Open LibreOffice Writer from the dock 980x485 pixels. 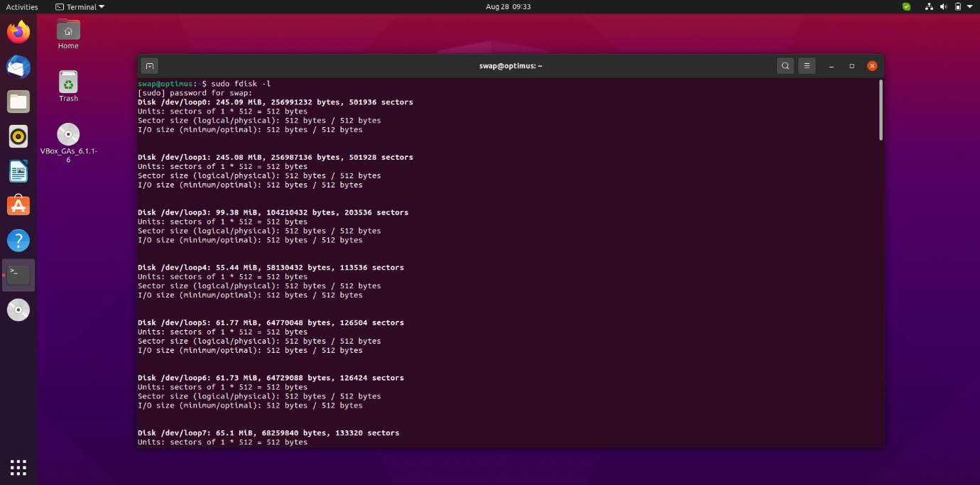pyautogui.click(x=18, y=171)
